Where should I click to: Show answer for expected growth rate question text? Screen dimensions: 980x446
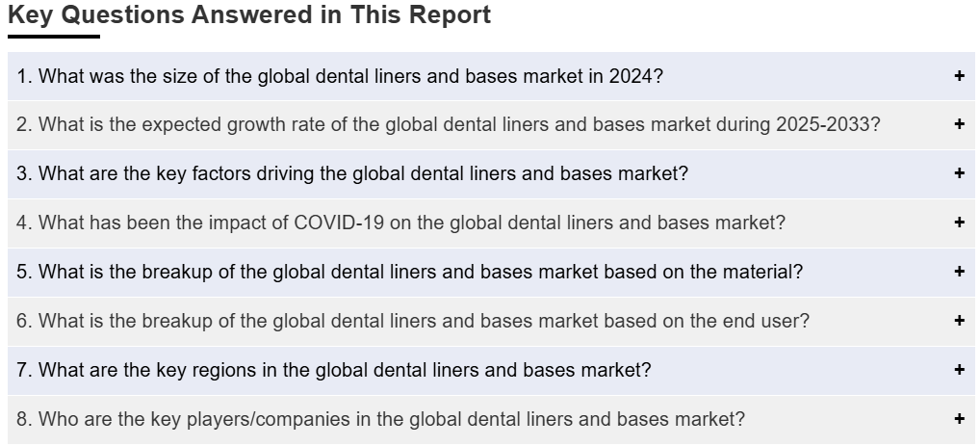(x=449, y=125)
